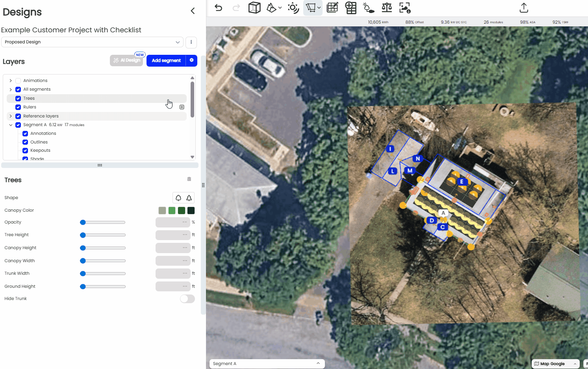Viewport: 588px width, 369px height.
Task: Click the add modules grid icon
Action: [x=351, y=8]
